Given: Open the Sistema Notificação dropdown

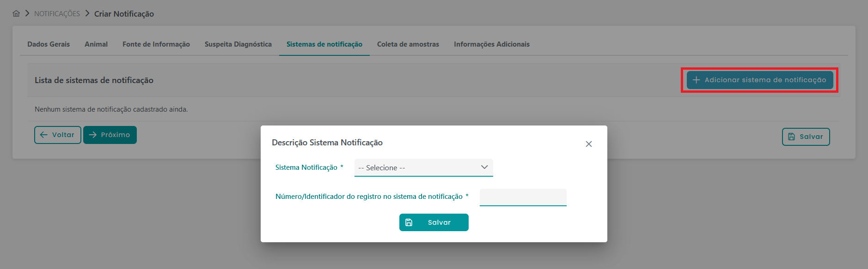Looking at the screenshot, I should pyautogui.click(x=423, y=167).
